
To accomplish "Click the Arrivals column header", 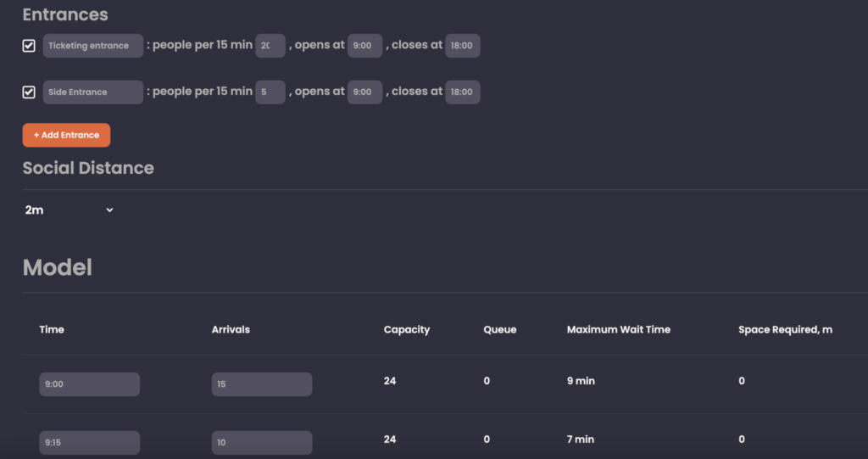I will pyautogui.click(x=231, y=329).
